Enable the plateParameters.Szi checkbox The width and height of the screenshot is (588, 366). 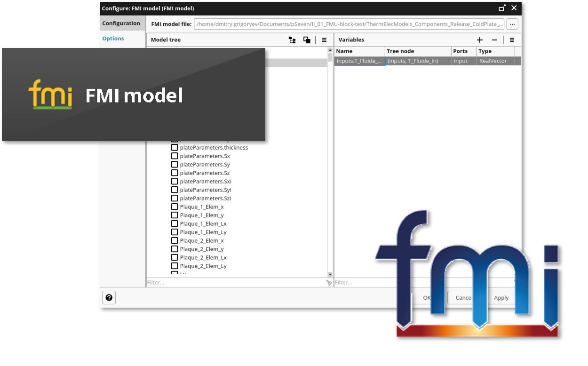point(175,198)
